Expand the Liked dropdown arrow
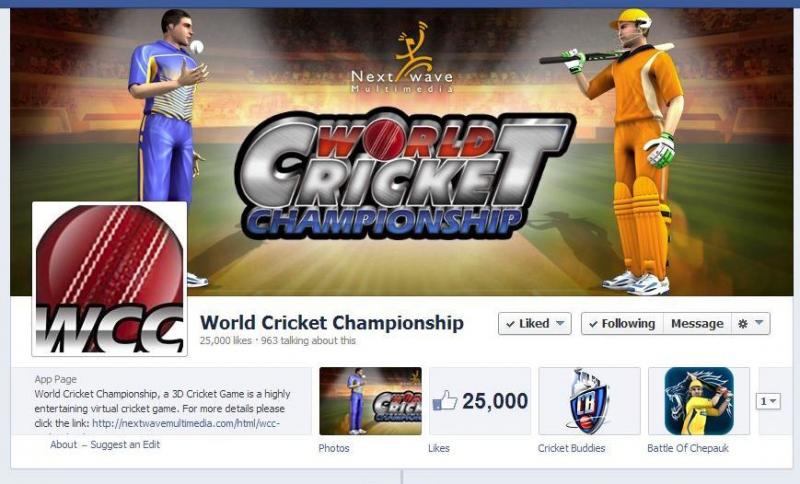 (x=560, y=323)
